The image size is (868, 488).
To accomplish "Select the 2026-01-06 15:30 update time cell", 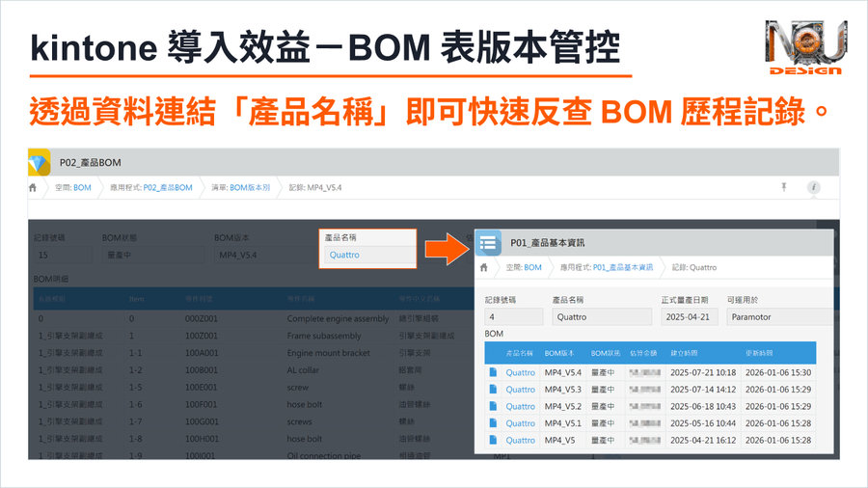I will [x=778, y=373].
